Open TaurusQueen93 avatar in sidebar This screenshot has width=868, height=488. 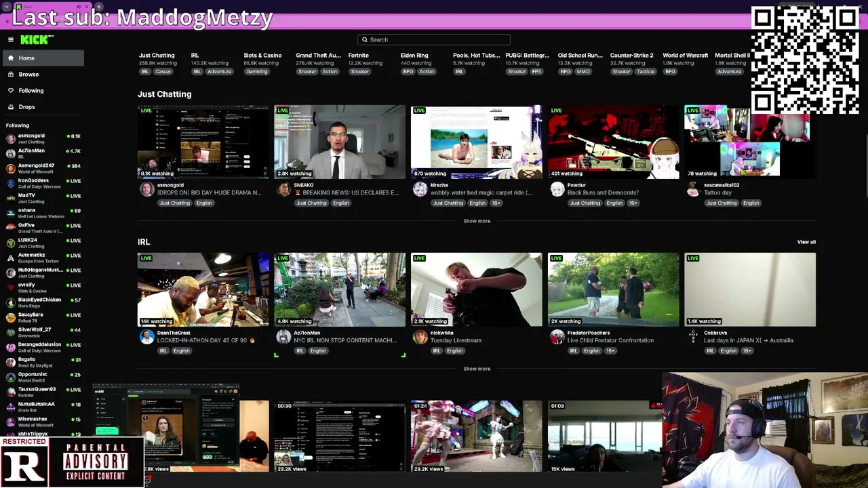10,392
